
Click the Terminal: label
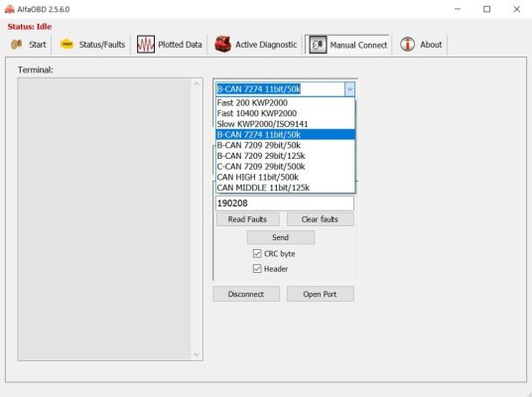click(x=36, y=69)
